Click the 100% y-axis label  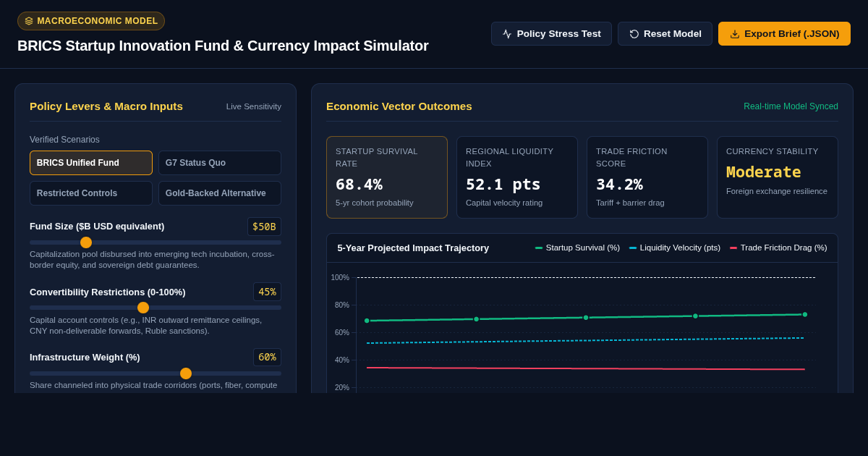pyautogui.click(x=340, y=277)
